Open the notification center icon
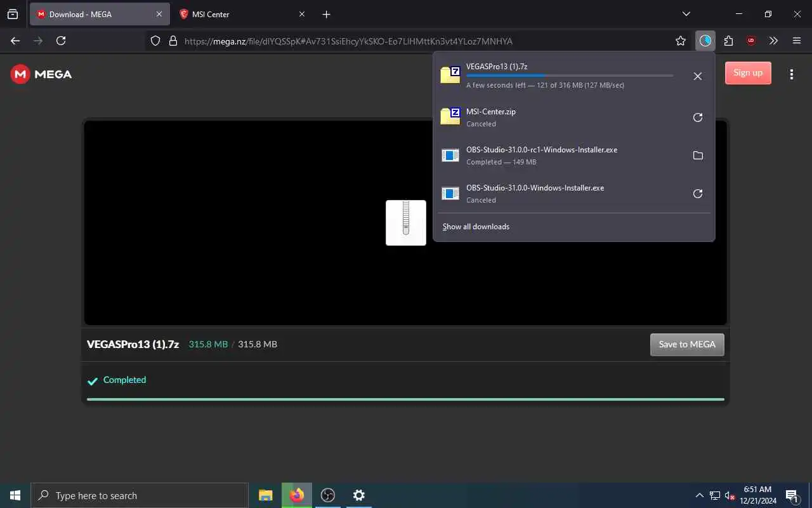812x508 pixels. click(x=792, y=495)
